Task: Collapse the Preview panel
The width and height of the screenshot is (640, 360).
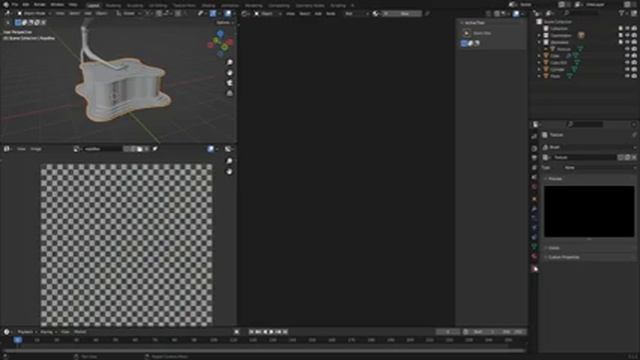Action: tap(555, 179)
